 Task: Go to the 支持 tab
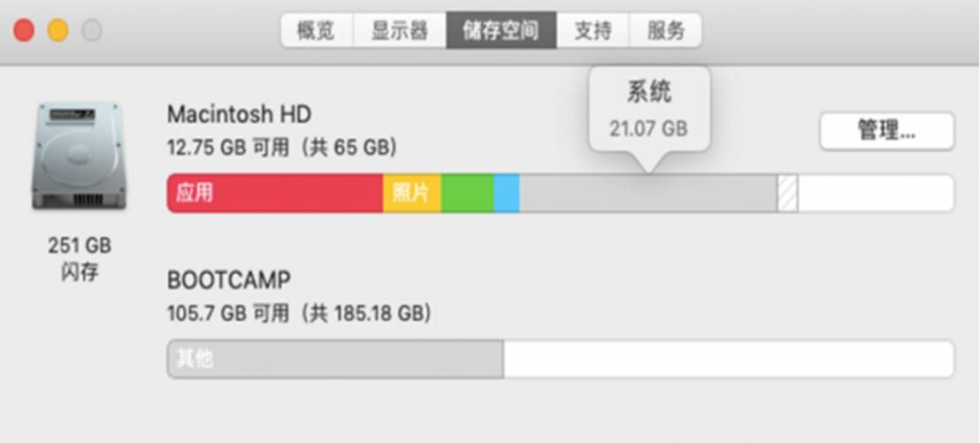point(593,30)
